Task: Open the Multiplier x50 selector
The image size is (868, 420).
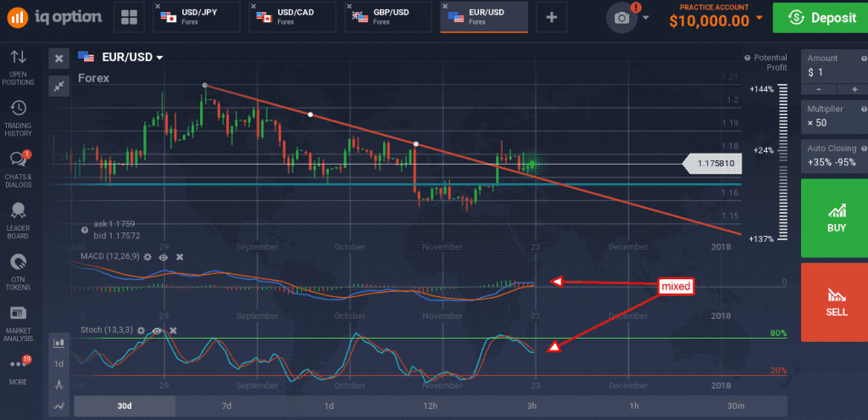Action: [834, 116]
